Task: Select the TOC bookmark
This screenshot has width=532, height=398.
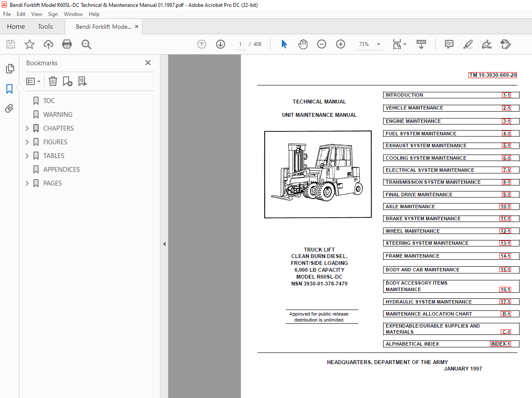Action: click(49, 101)
